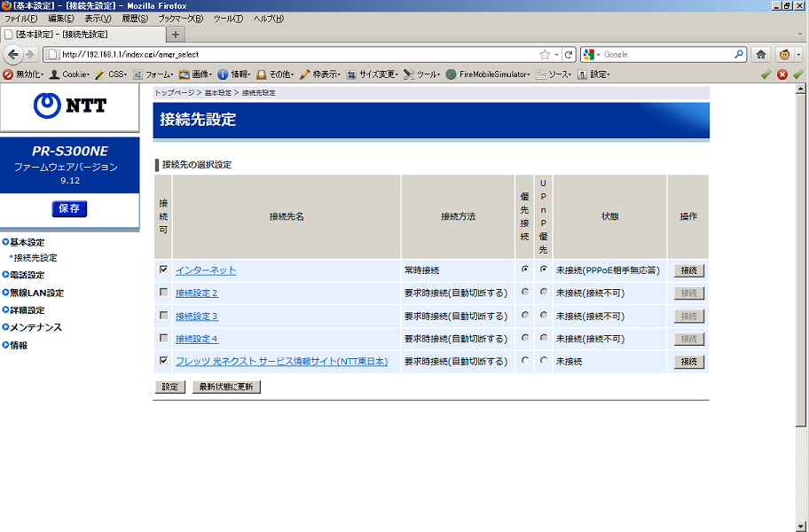Uncheck the フレッツ 光ネクスト connection checkbox
809x532 pixels.
[163, 362]
